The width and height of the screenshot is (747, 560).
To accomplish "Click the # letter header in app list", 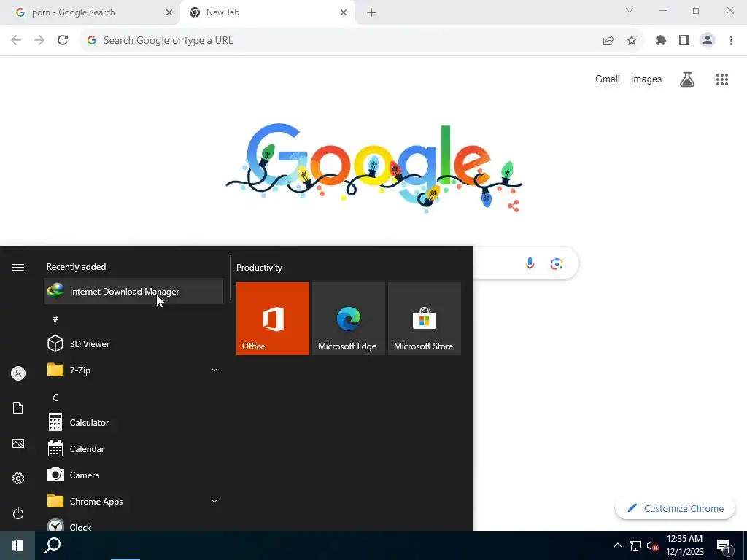I will coord(55,319).
